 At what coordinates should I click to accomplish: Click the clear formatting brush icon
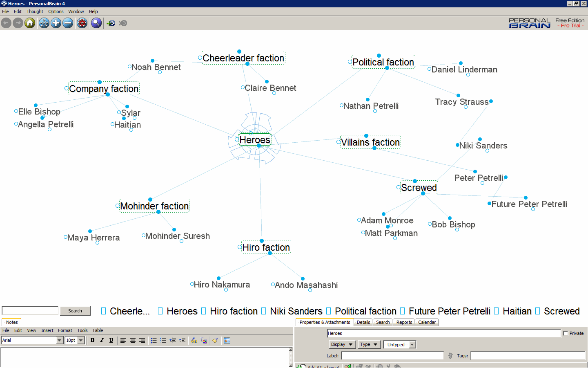(215, 340)
